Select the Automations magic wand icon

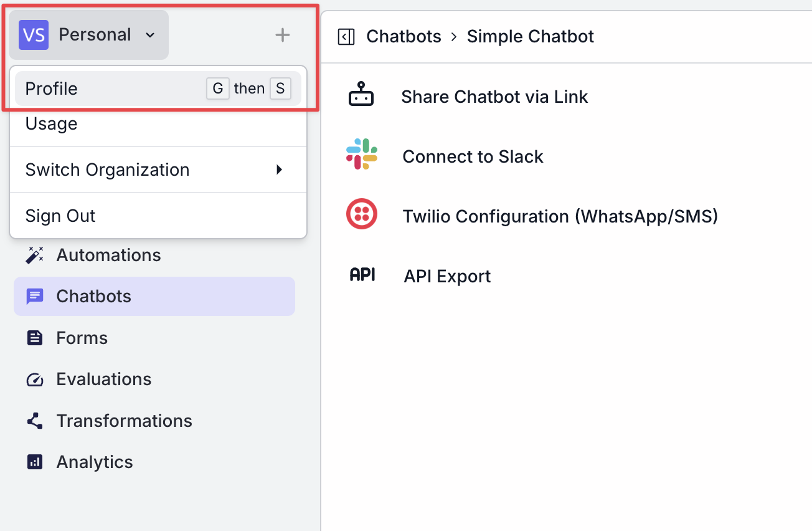34,255
